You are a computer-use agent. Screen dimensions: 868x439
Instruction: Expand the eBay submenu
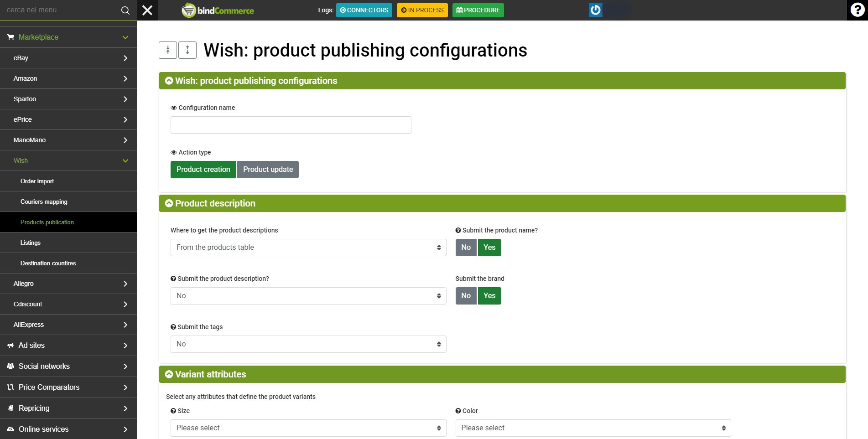tap(68, 58)
